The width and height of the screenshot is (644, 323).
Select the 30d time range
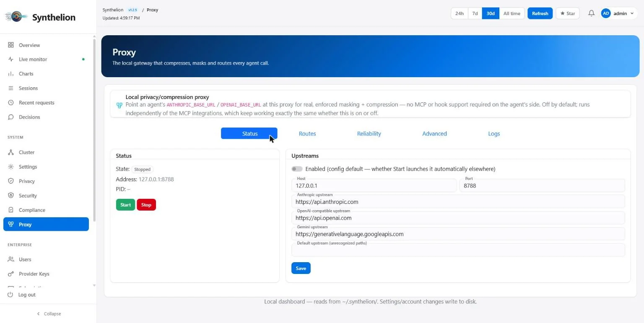[491, 13]
